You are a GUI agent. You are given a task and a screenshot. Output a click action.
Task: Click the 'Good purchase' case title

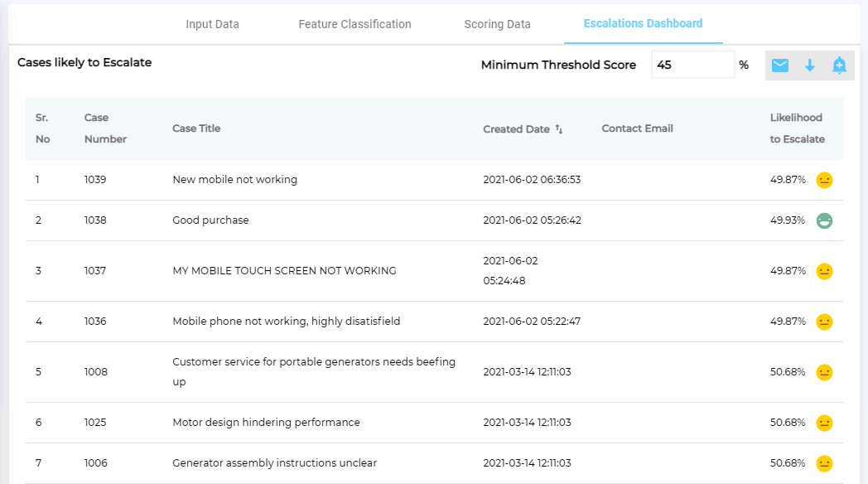point(210,220)
